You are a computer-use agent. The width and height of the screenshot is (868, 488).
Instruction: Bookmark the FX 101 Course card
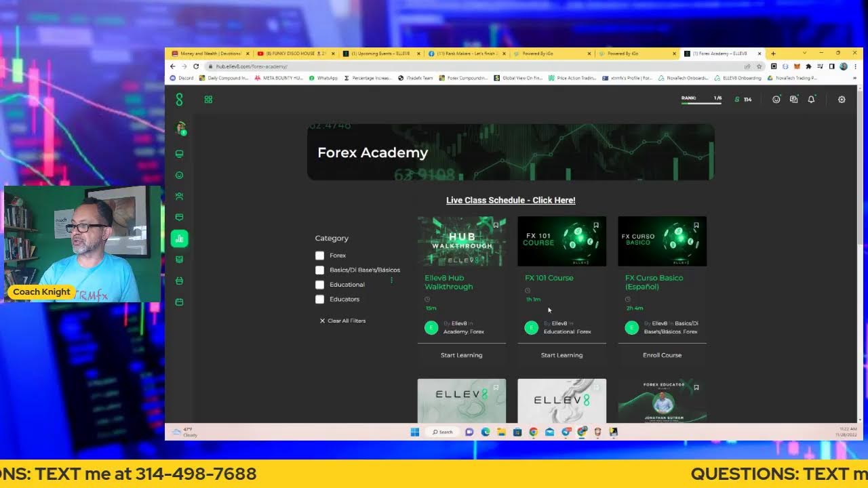596,225
